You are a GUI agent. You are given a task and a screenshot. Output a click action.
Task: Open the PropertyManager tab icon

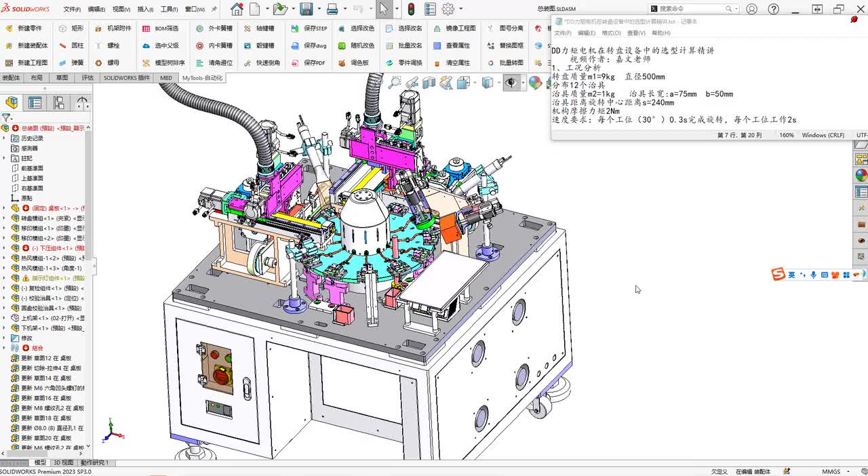click(x=35, y=103)
